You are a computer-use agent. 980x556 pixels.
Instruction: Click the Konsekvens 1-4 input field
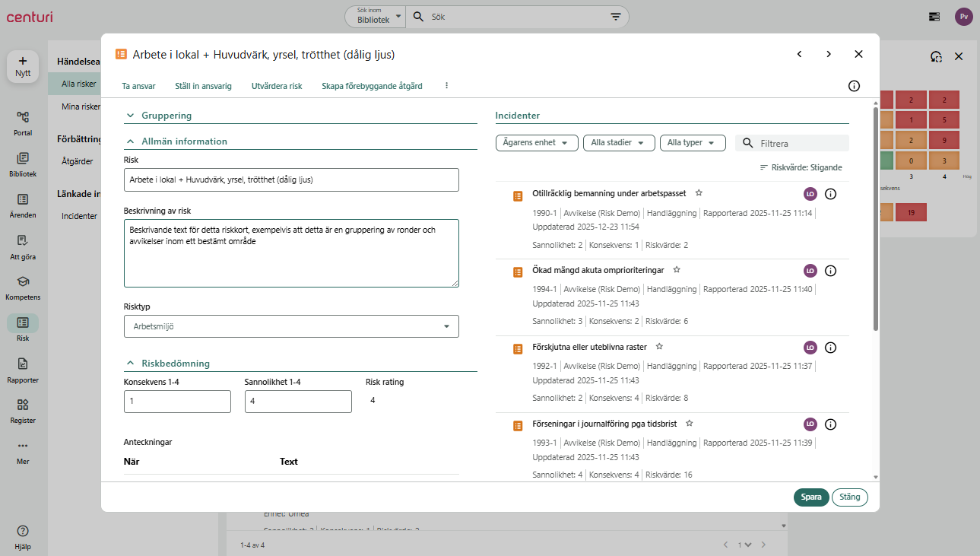tap(177, 402)
